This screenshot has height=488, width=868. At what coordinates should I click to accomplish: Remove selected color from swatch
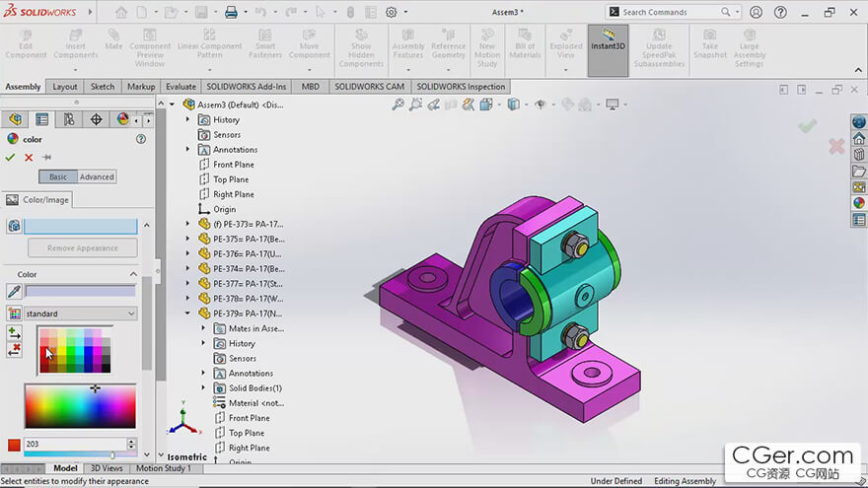[x=15, y=350]
